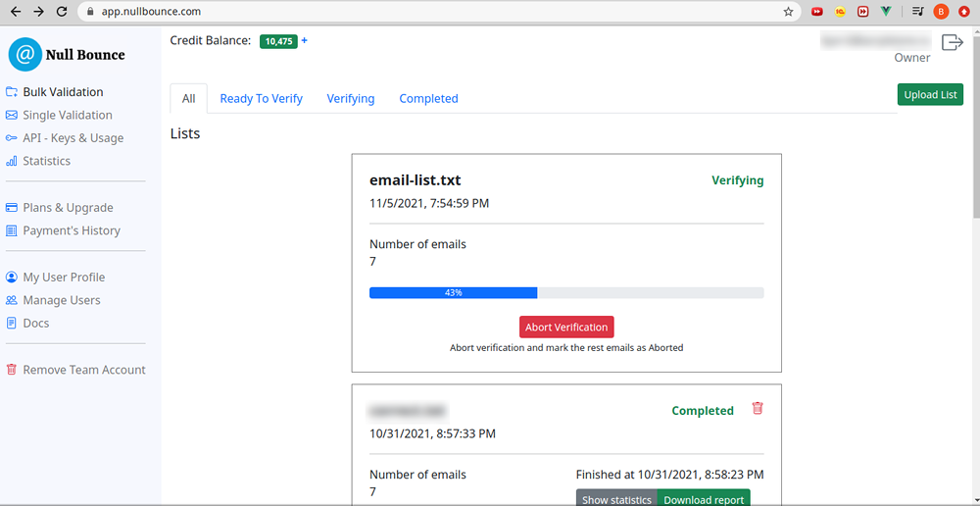This screenshot has height=506, width=980.
Task: Click the Manage Users people icon
Action: pos(11,300)
